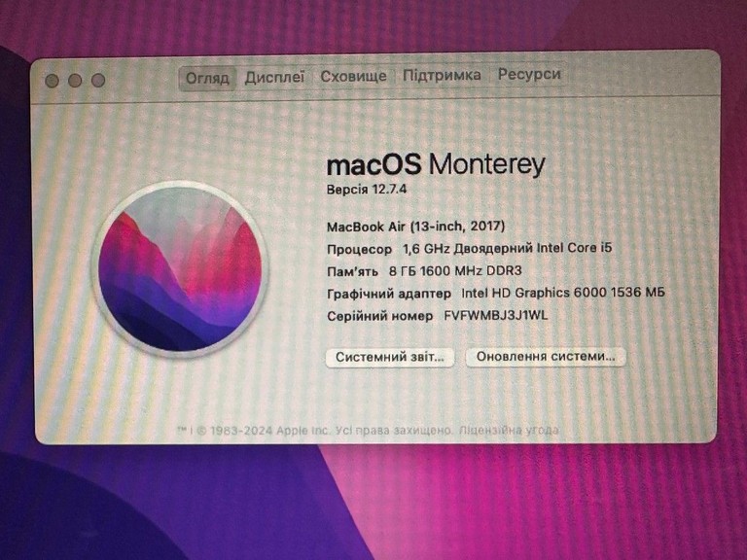Screen dimensions: 747x560
Task: Select the Сховище tab
Action: click(353, 76)
